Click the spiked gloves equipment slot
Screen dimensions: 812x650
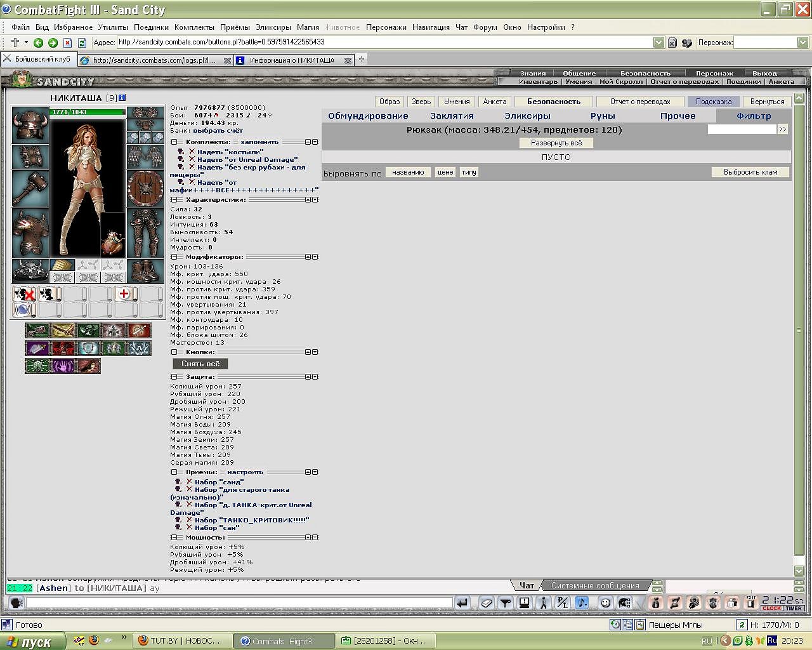point(145,157)
